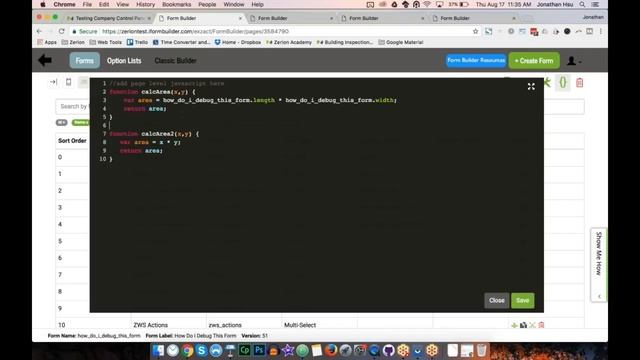Viewport: 640px width, 360px height.
Task: Open Spotlight search in menu bar
Action: point(582,4)
